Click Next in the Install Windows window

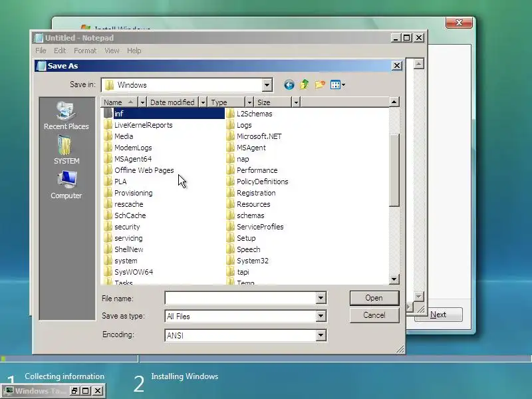438,315
